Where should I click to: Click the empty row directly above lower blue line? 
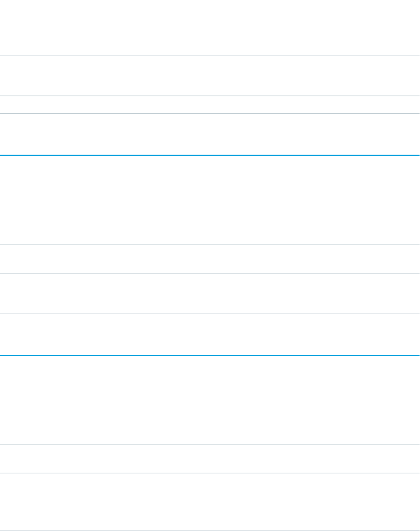[x=210, y=334]
